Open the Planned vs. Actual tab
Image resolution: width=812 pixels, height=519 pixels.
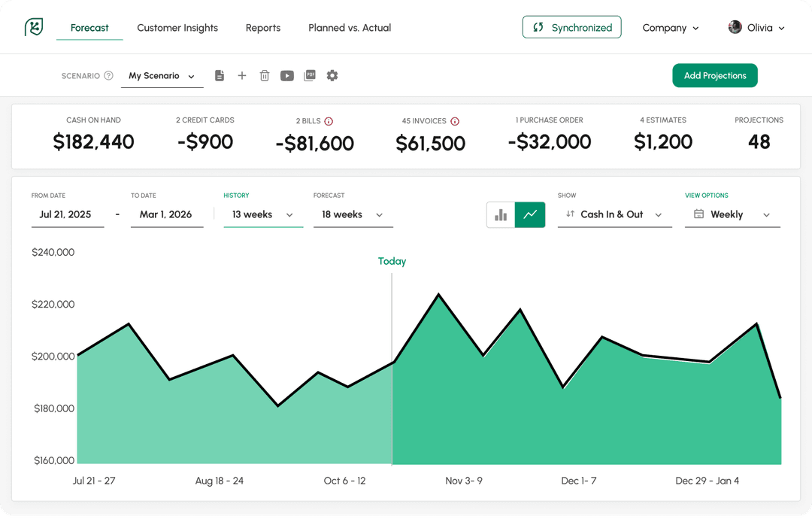pyautogui.click(x=350, y=28)
